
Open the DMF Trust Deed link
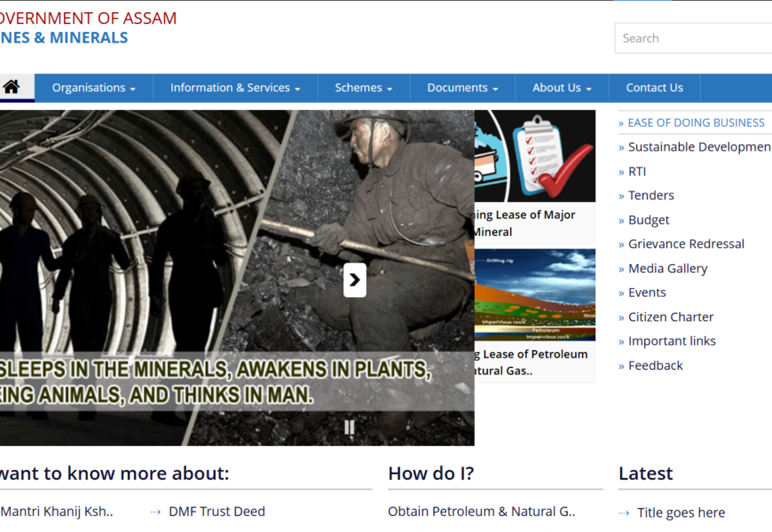pos(217,511)
